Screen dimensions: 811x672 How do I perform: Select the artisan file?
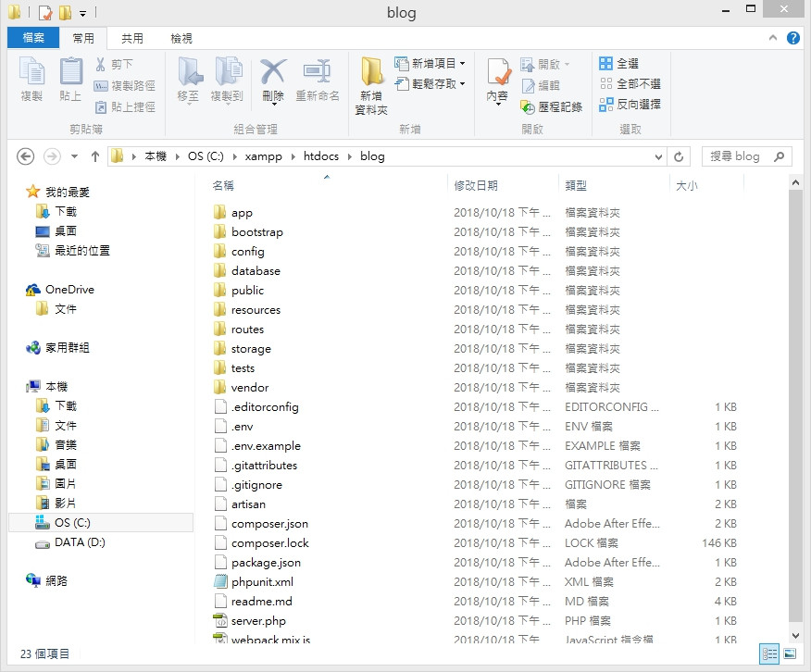248,504
